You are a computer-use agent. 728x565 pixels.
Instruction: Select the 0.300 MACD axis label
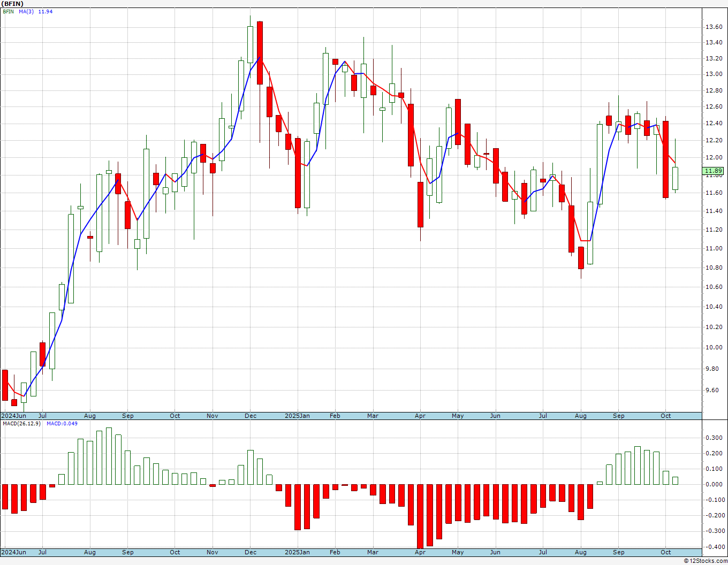coord(714,438)
